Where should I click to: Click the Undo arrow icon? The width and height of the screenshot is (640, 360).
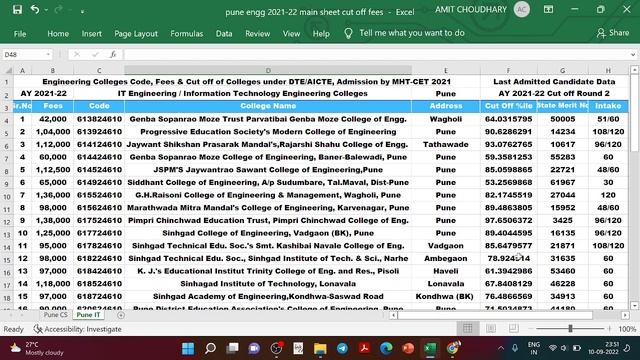(x=35, y=10)
